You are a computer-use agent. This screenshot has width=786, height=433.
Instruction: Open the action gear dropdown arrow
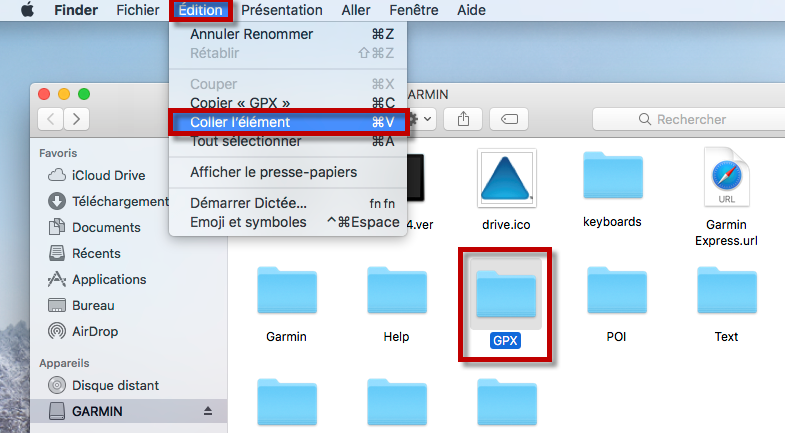click(427, 119)
